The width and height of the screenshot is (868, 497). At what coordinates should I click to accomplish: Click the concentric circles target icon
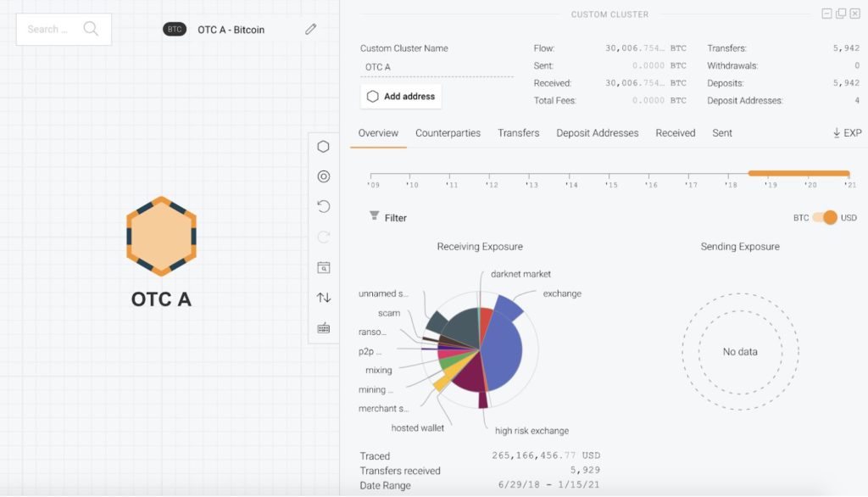323,176
